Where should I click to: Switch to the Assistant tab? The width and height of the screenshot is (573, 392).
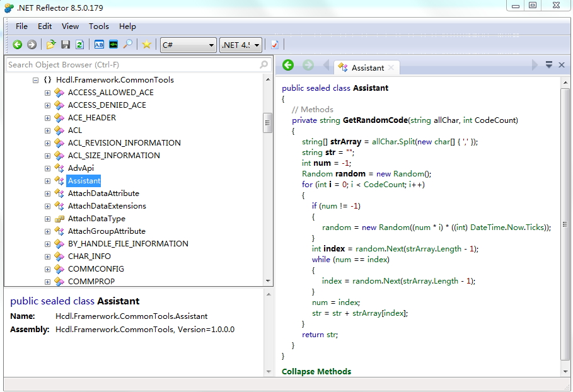tap(368, 67)
